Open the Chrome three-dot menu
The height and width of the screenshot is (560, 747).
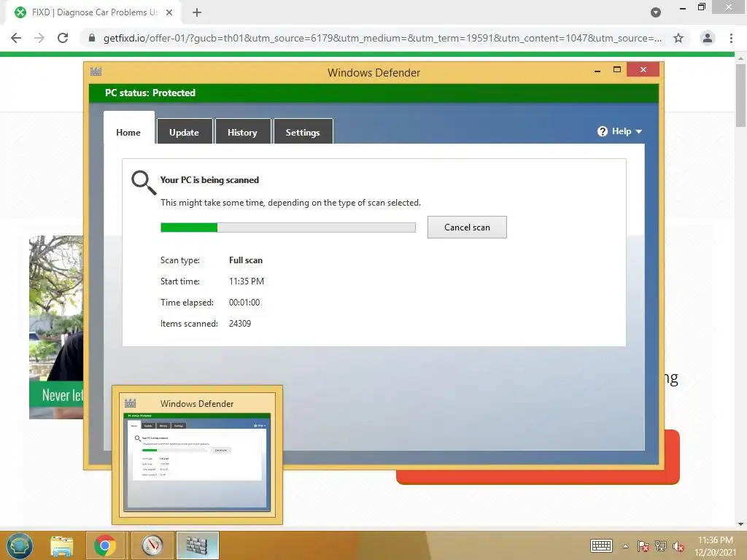click(731, 38)
